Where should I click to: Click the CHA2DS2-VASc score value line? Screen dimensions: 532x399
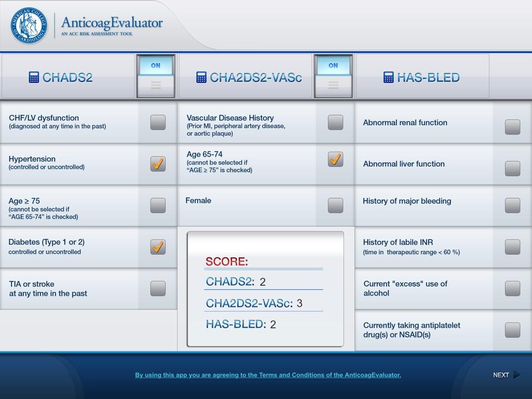coord(254,303)
